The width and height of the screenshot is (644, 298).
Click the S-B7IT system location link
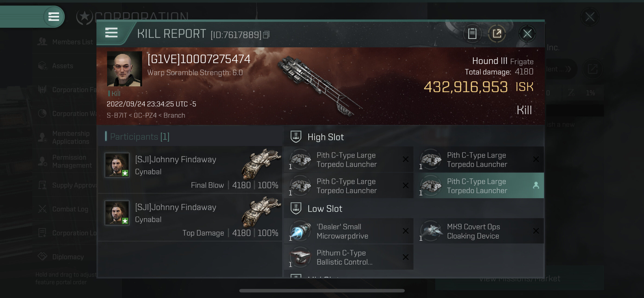coord(117,115)
